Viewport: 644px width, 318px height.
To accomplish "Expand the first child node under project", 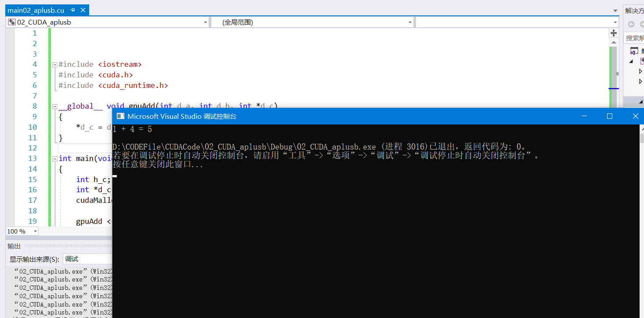I will [x=640, y=71].
